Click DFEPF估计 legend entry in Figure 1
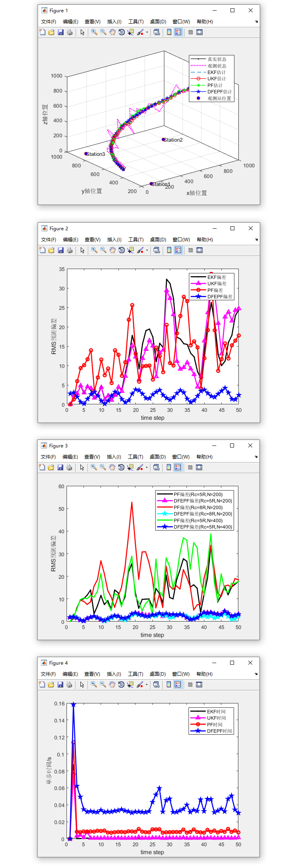 (x=211, y=92)
